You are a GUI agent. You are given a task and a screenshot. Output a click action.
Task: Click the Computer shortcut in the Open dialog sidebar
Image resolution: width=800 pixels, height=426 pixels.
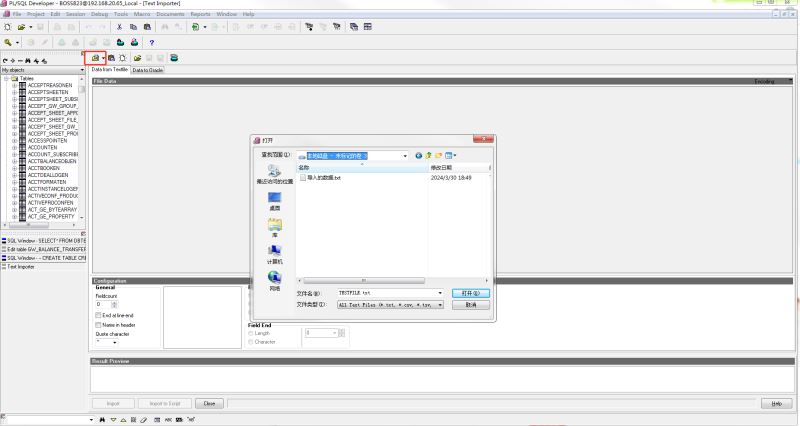click(274, 254)
